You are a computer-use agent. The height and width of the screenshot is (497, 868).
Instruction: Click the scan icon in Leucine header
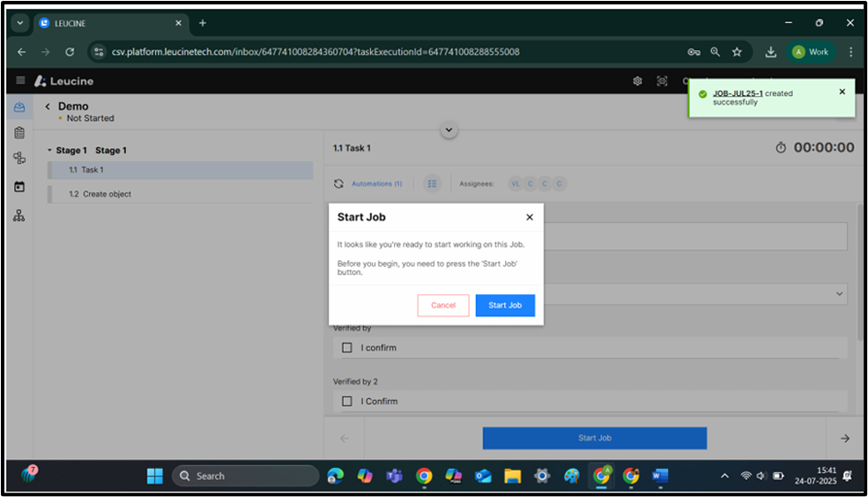tap(662, 81)
